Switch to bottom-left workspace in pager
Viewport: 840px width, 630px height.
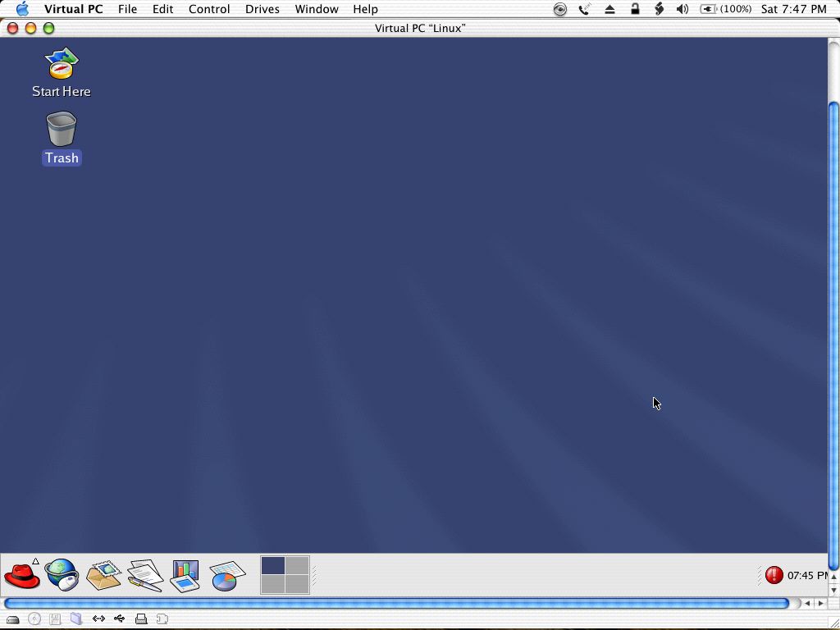click(273, 584)
